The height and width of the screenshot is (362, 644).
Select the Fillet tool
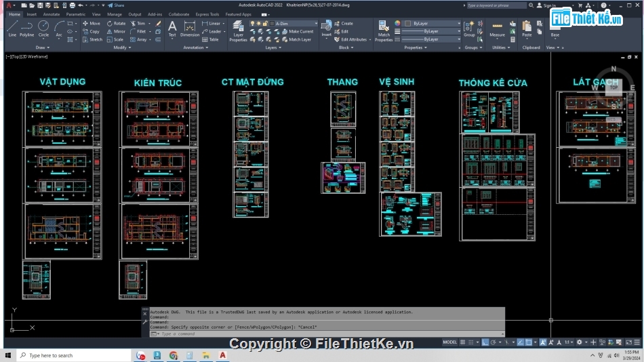[x=138, y=31]
